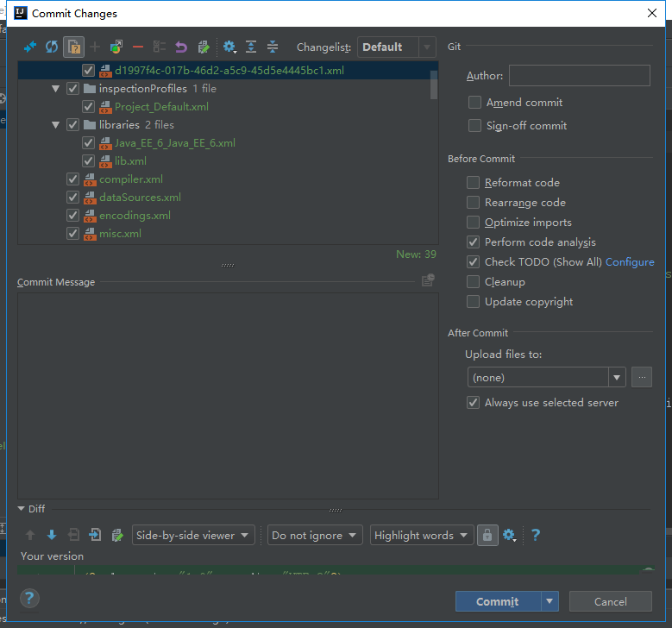
Task: Click the Next Difference down arrow
Action: (x=52, y=535)
